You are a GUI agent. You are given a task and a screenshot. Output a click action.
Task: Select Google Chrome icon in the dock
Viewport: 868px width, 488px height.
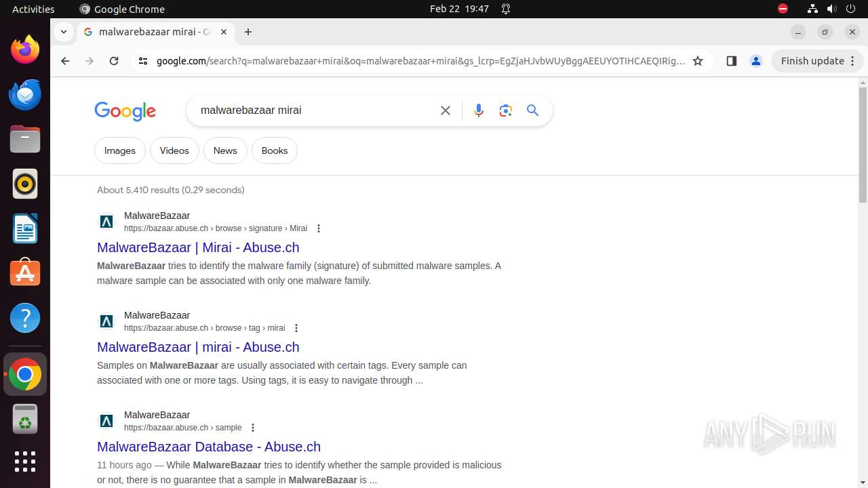tap(25, 374)
